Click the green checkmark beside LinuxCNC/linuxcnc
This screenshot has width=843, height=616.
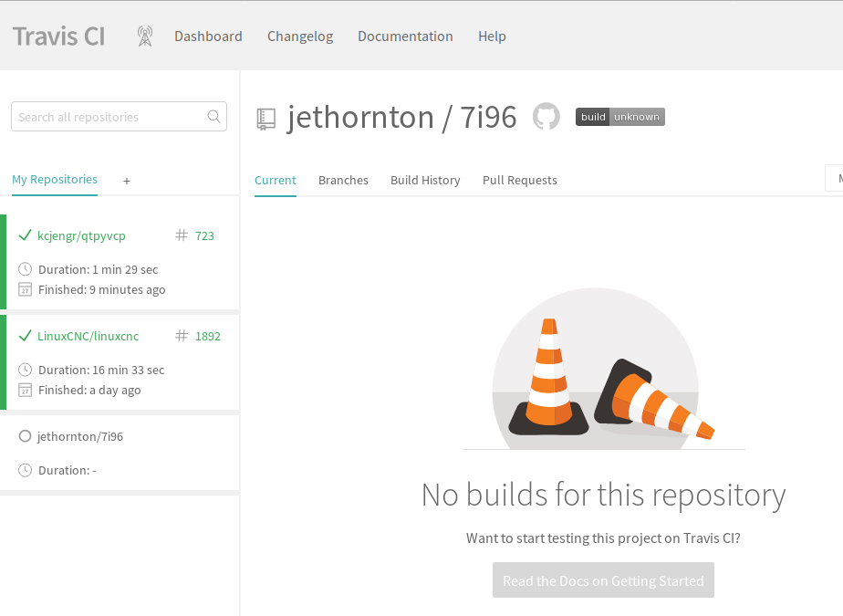tap(25, 336)
